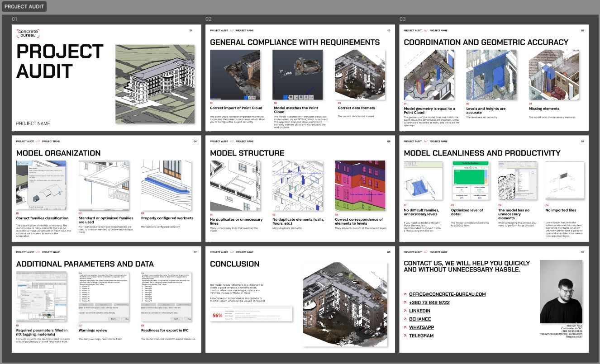Click the Warnings review caption
The width and height of the screenshot is (600, 364).
tap(93, 331)
